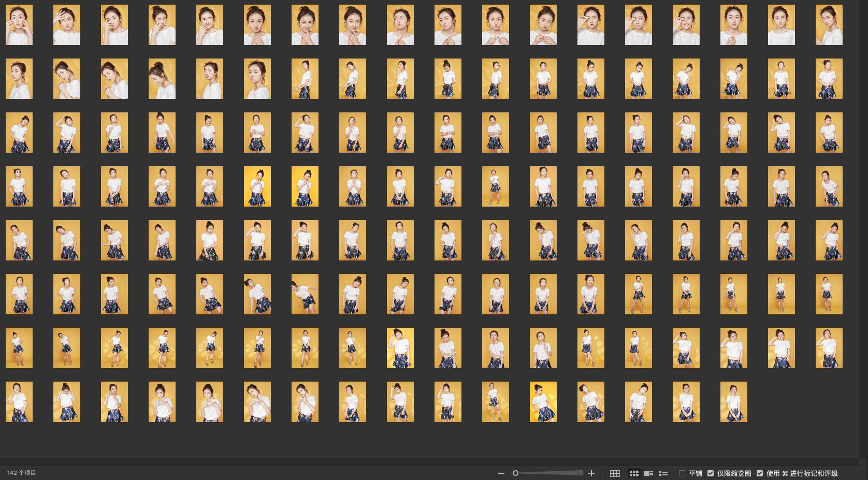
Task: Click the thumbnail size slider handle
Action: coord(515,473)
